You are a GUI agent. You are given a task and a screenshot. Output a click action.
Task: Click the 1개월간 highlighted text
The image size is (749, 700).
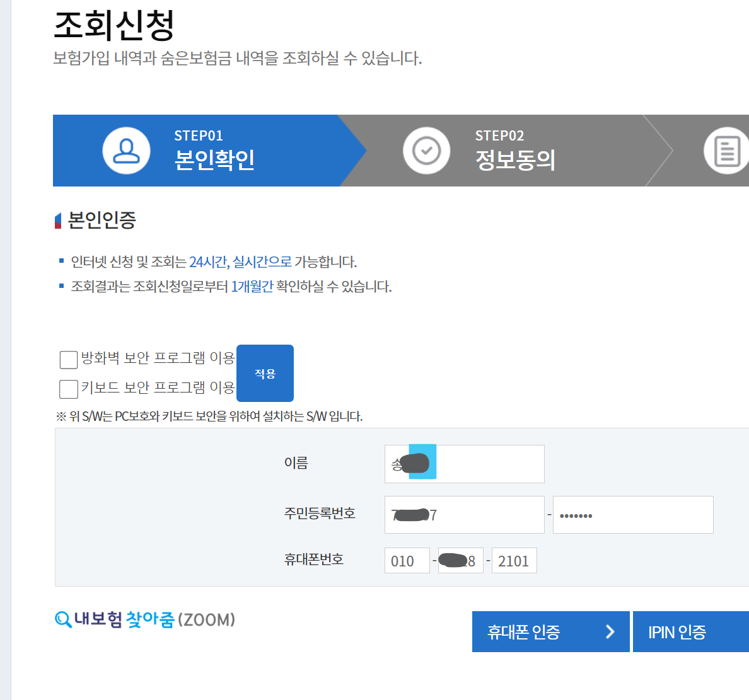[x=252, y=287]
